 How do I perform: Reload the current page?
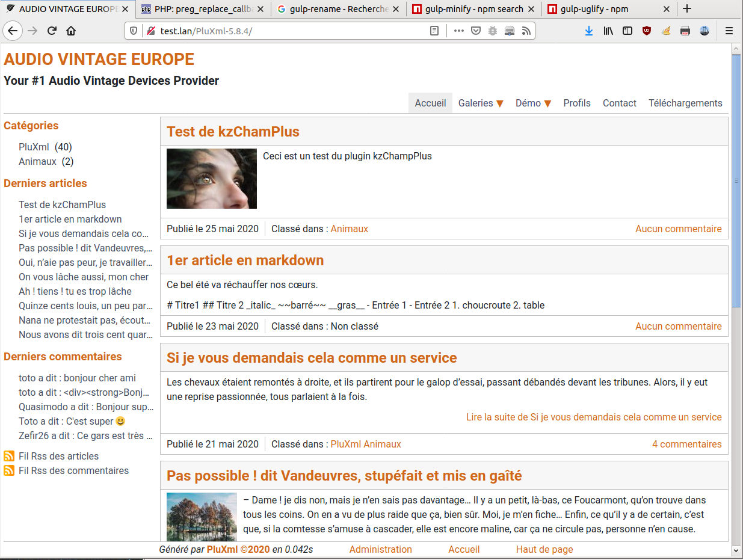click(x=52, y=31)
